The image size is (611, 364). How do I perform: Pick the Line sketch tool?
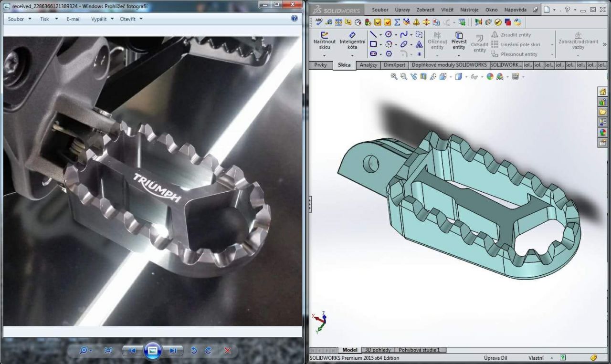(x=373, y=34)
